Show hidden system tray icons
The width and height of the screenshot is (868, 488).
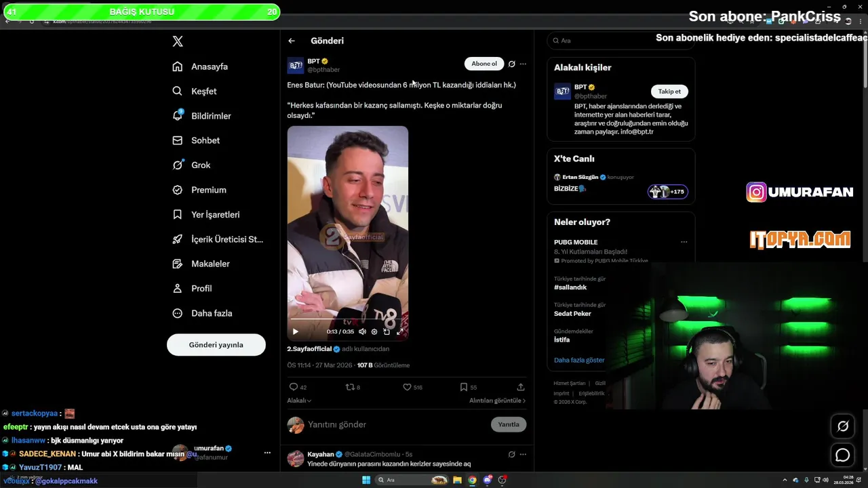(785, 480)
